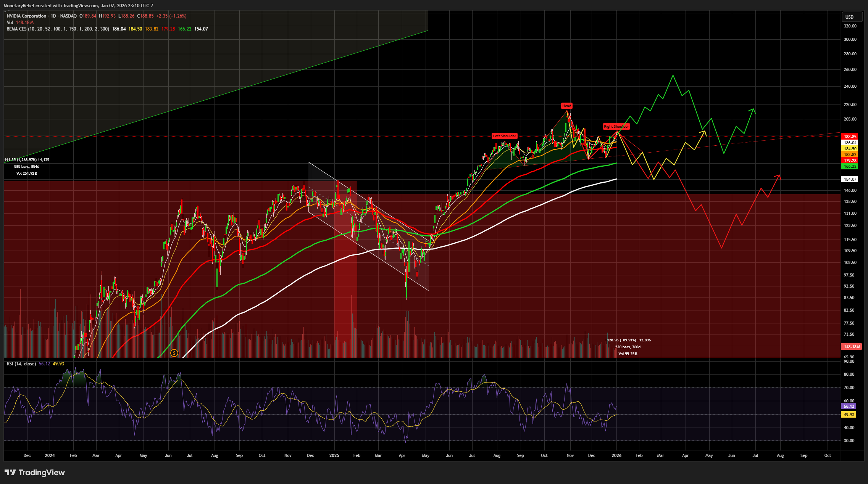Click the -128.96 (-89.91%) measurement text

coord(628,340)
